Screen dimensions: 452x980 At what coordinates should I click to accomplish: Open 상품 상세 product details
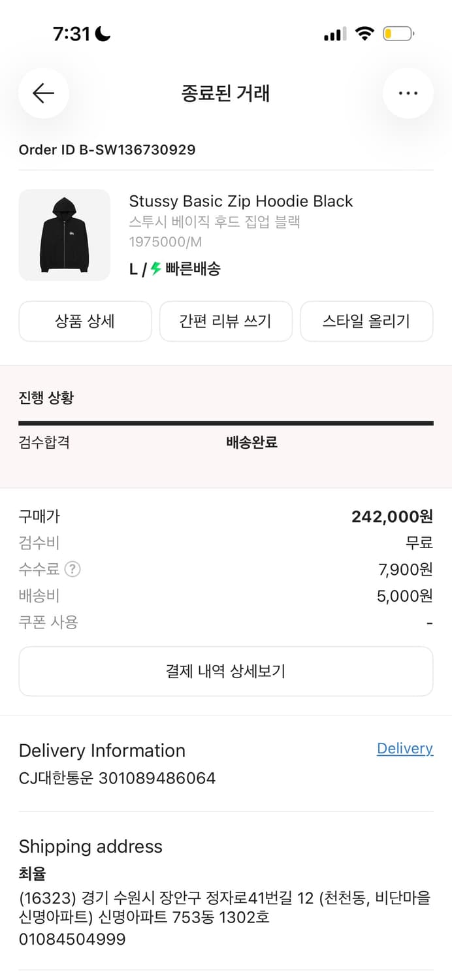[85, 321]
